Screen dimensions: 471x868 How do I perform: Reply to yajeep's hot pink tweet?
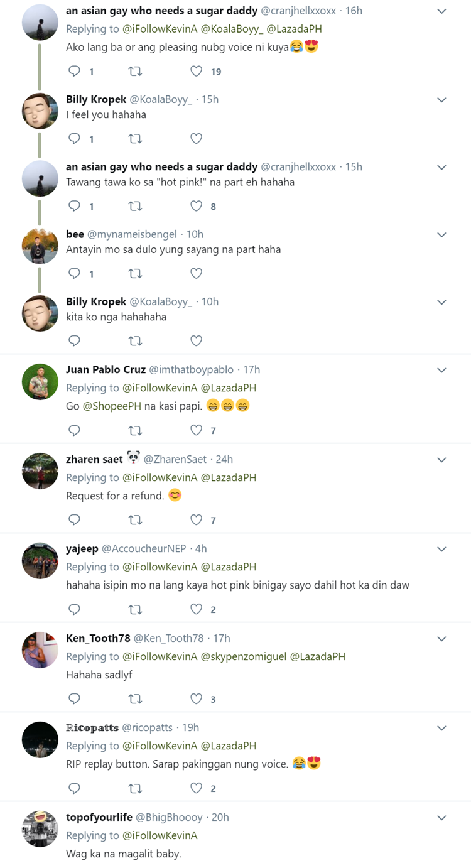pos(74,609)
